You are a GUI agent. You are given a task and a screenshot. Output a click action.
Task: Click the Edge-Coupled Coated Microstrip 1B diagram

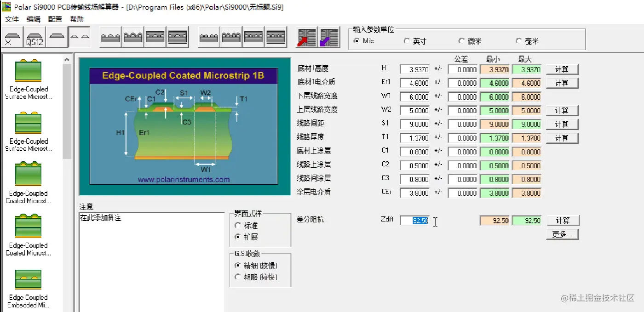tap(184, 126)
